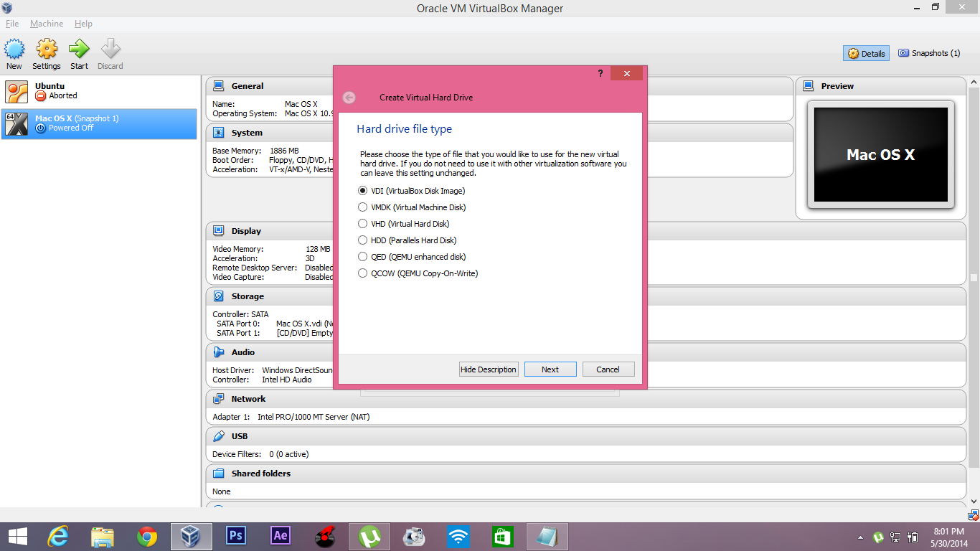Click the System section chip icon

[x=219, y=133]
